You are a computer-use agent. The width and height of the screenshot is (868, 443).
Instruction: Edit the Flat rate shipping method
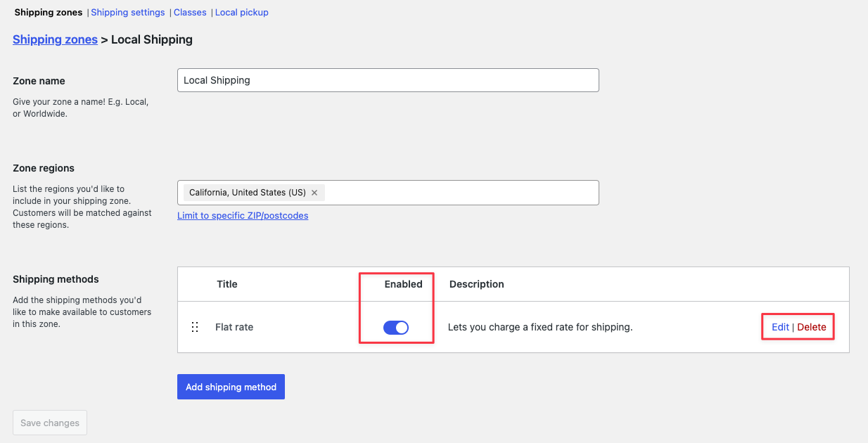(x=780, y=326)
